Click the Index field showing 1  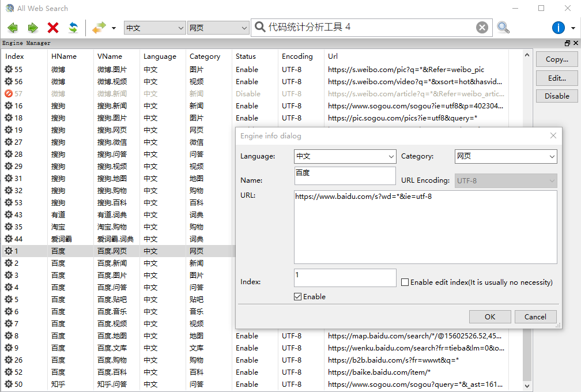click(x=345, y=278)
